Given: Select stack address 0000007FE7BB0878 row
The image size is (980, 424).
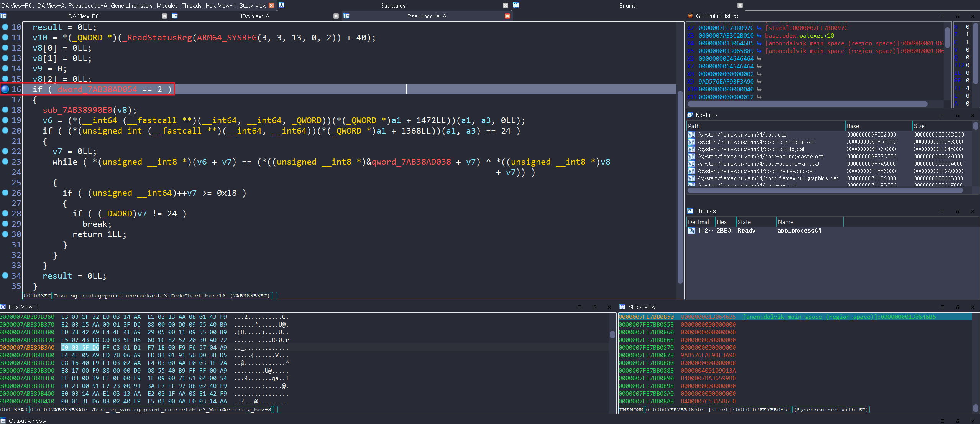Looking at the screenshot, I should pos(795,355).
